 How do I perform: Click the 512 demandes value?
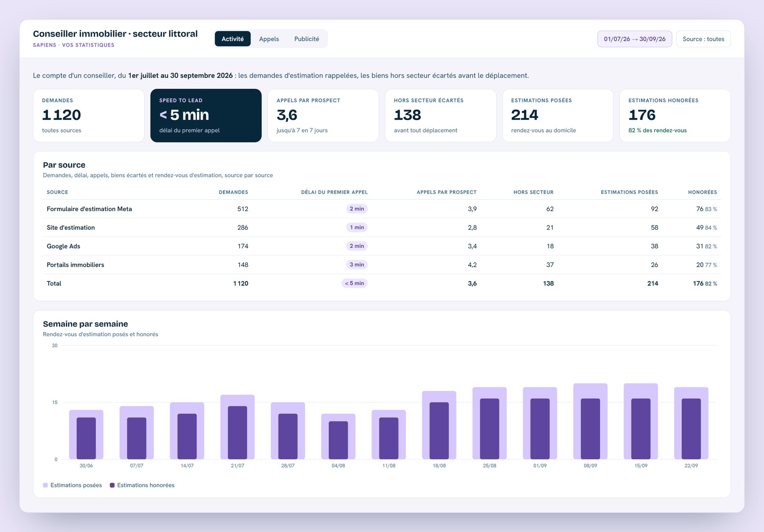tap(243, 209)
